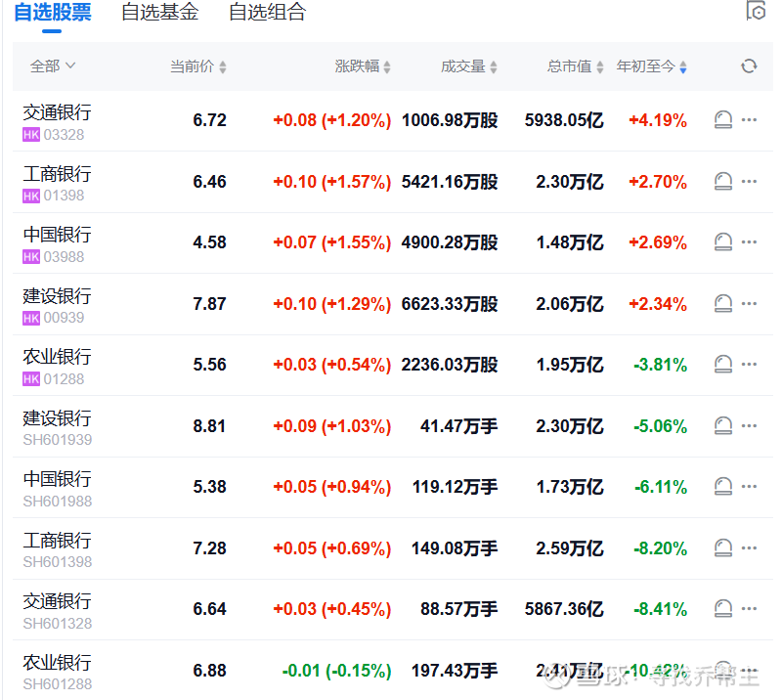Open more options for 农业银行 01288
The height and width of the screenshot is (700, 782).
click(749, 365)
